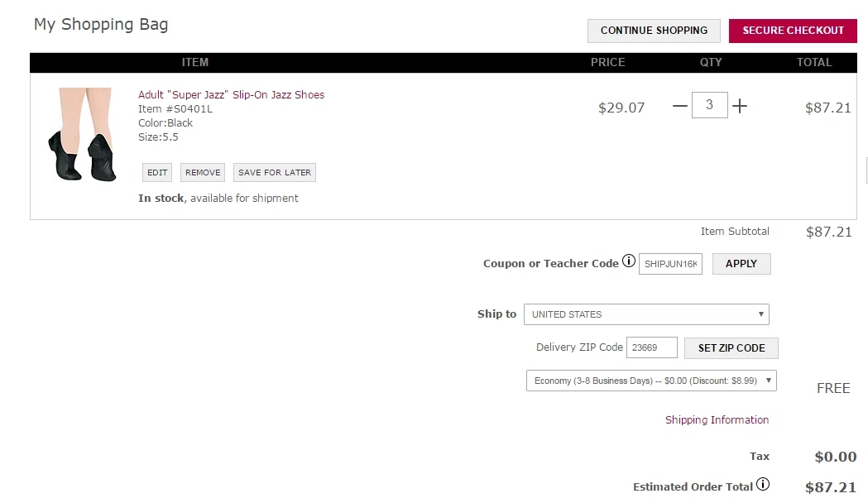Decrease quantity with the minus icon
The height and width of the screenshot is (503, 868).
(680, 106)
